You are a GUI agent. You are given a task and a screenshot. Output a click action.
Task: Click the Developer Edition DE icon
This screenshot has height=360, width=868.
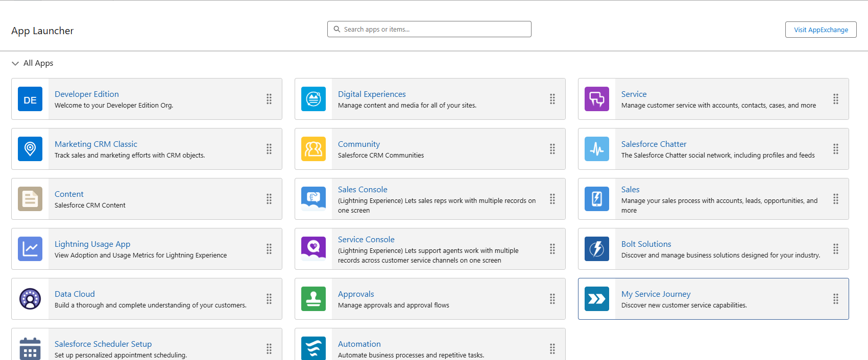click(x=30, y=99)
